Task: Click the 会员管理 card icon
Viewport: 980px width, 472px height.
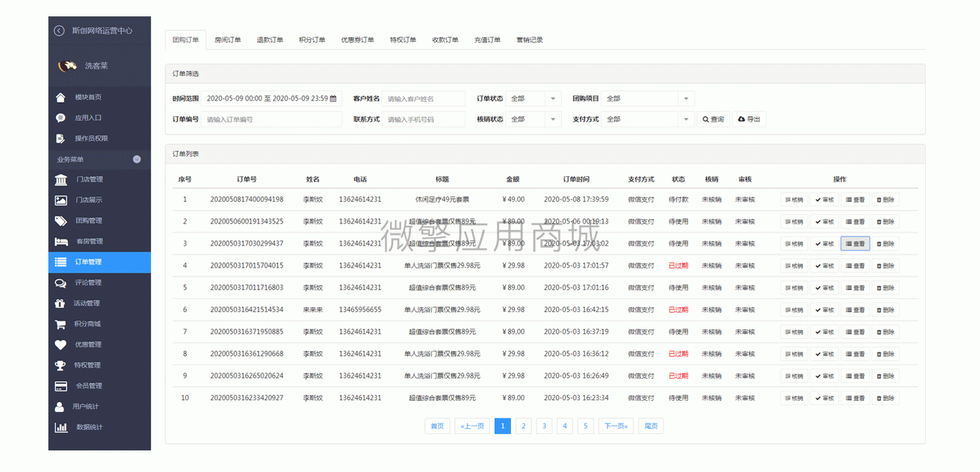Action: (61, 386)
